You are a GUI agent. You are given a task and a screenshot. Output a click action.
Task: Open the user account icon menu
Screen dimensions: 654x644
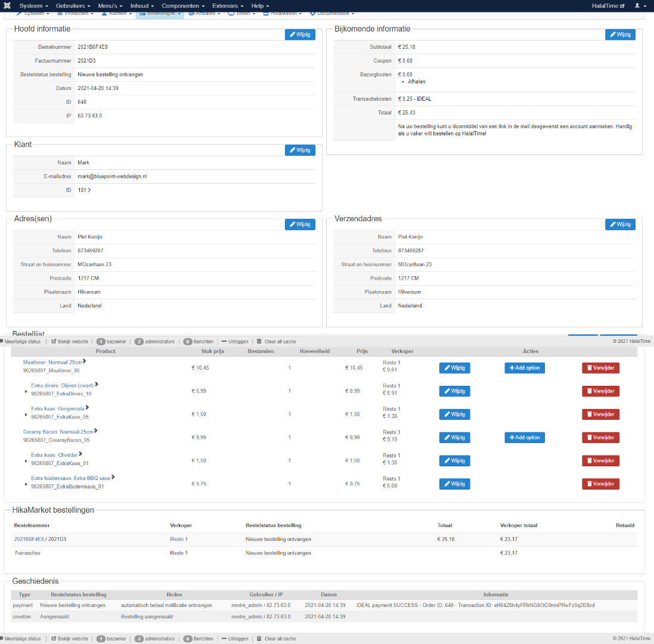pyautogui.click(x=639, y=5)
